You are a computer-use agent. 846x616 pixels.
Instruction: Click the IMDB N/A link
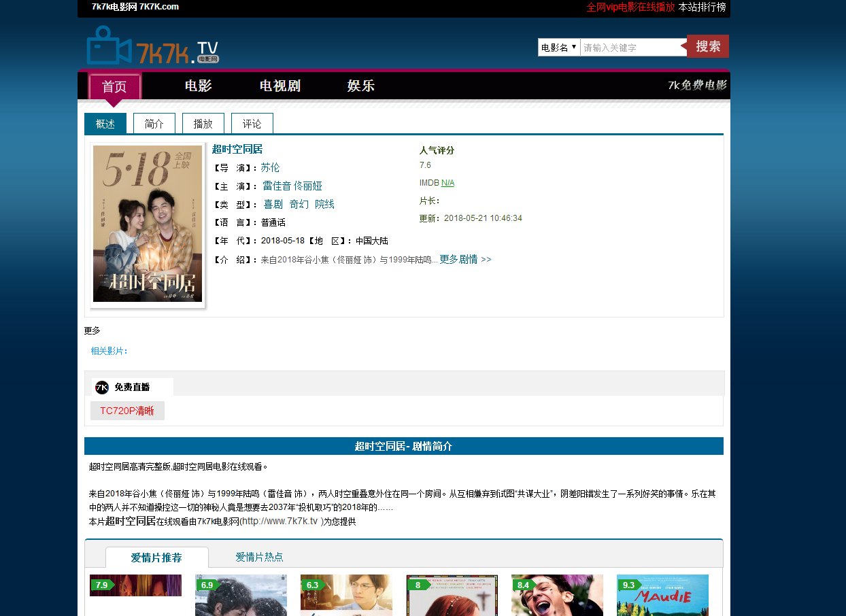click(447, 183)
